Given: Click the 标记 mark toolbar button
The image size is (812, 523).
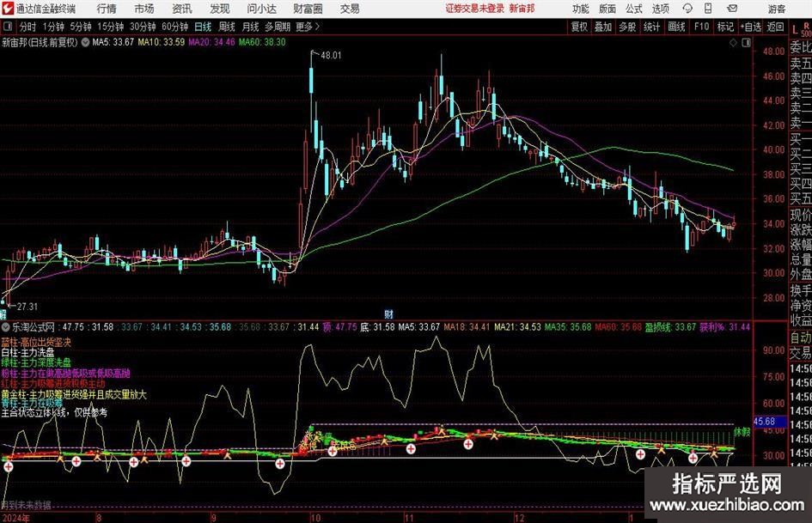Looking at the screenshot, I should (x=725, y=27).
